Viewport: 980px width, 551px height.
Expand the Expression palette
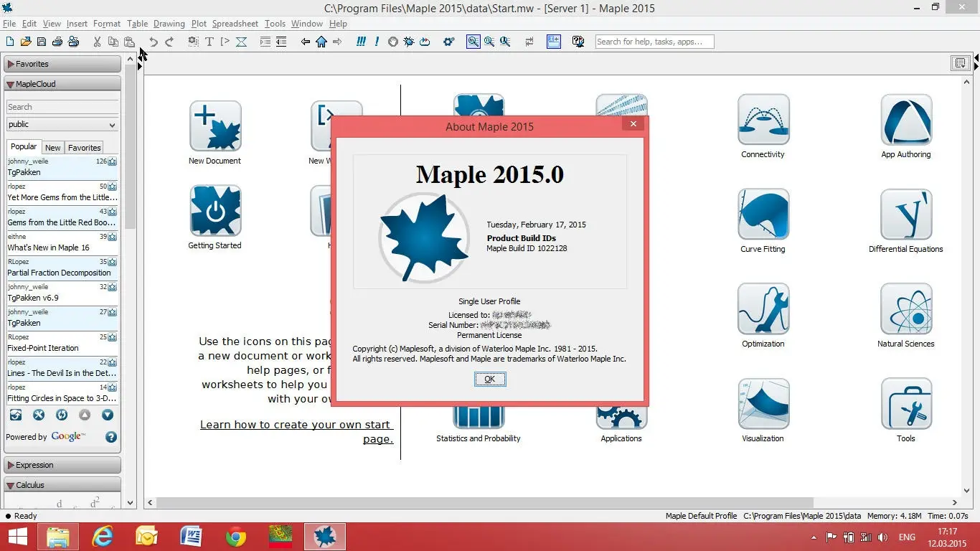[x=62, y=465]
